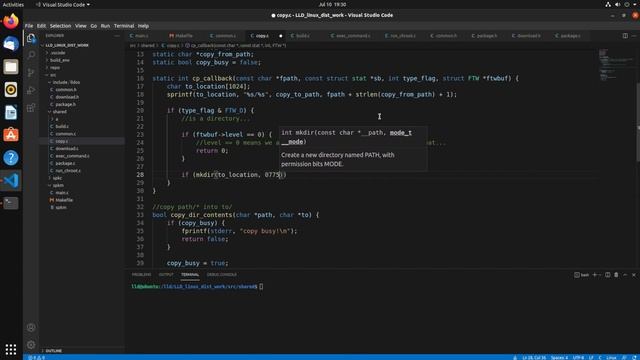Open launch profile dropdown beside new terminal
640x360 pixels.
click(599, 275)
